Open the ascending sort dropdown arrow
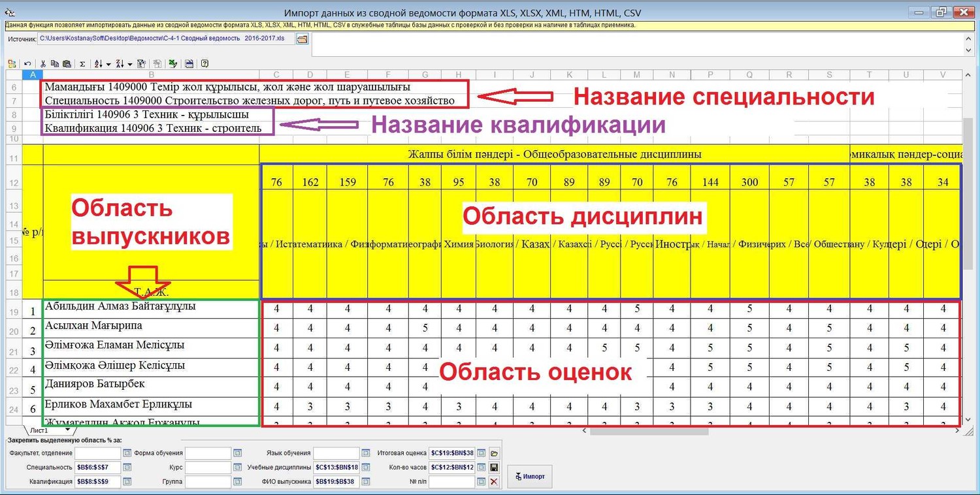This screenshot has width=980, height=495. (108, 64)
